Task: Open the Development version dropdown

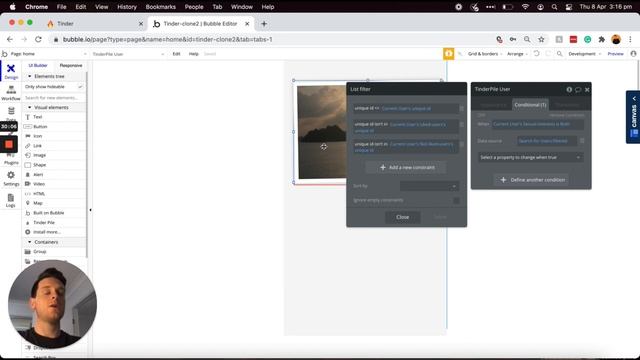Action: coord(584,54)
